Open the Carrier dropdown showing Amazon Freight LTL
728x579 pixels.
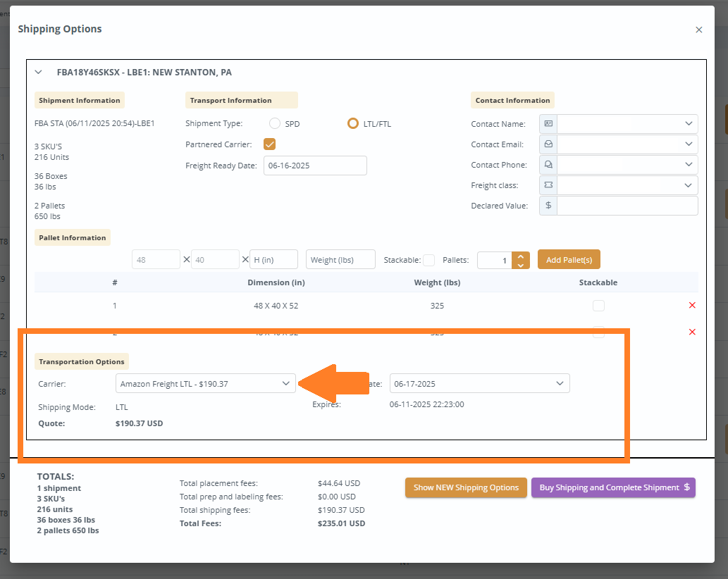(205, 383)
